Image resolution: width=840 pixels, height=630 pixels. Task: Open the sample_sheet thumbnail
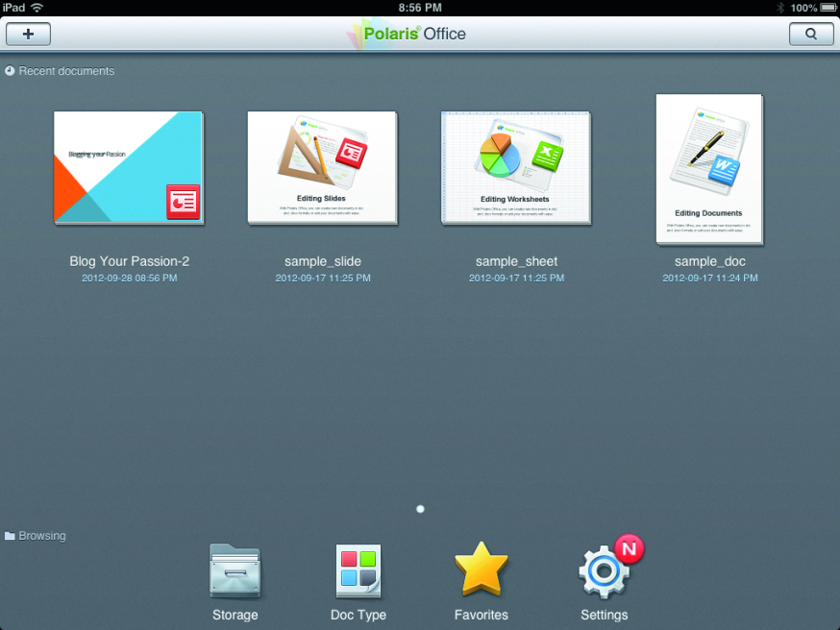[x=516, y=167]
